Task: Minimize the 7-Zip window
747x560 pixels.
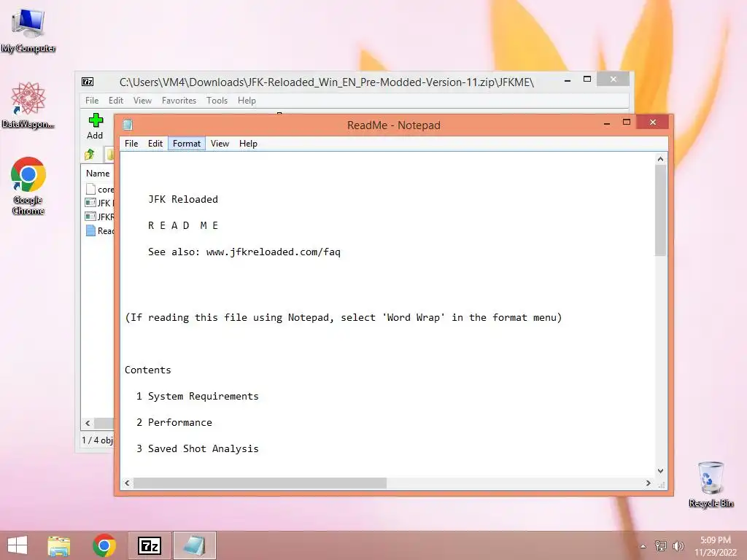Action: click(568, 80)
